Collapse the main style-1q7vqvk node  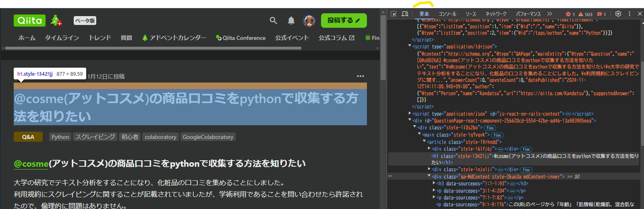[420, 135]
